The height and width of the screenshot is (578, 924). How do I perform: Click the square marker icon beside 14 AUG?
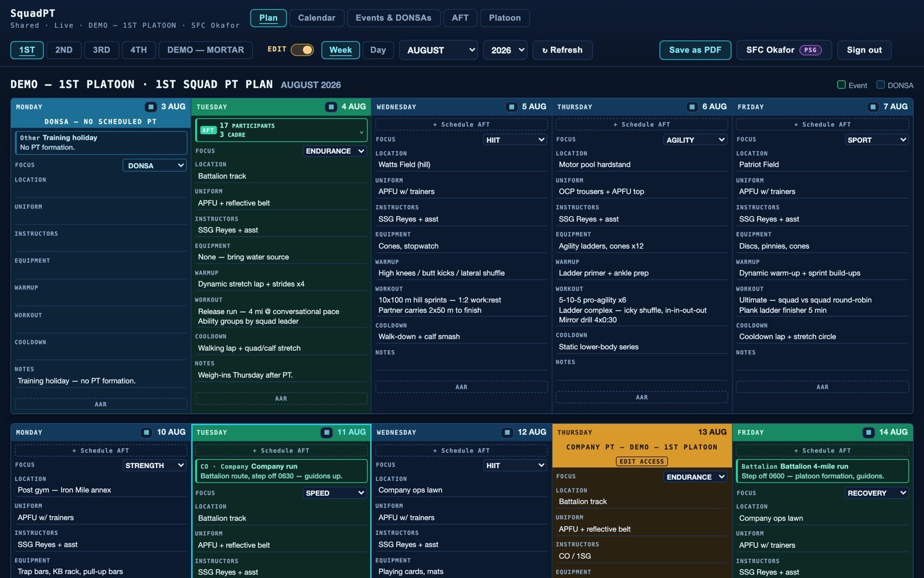(x=869, y=432)
